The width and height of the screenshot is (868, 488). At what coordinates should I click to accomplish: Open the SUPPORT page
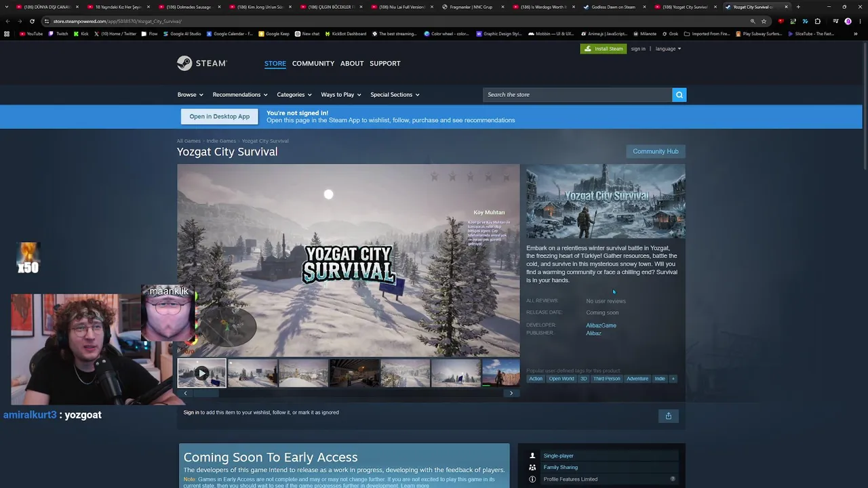click(385, 64)
